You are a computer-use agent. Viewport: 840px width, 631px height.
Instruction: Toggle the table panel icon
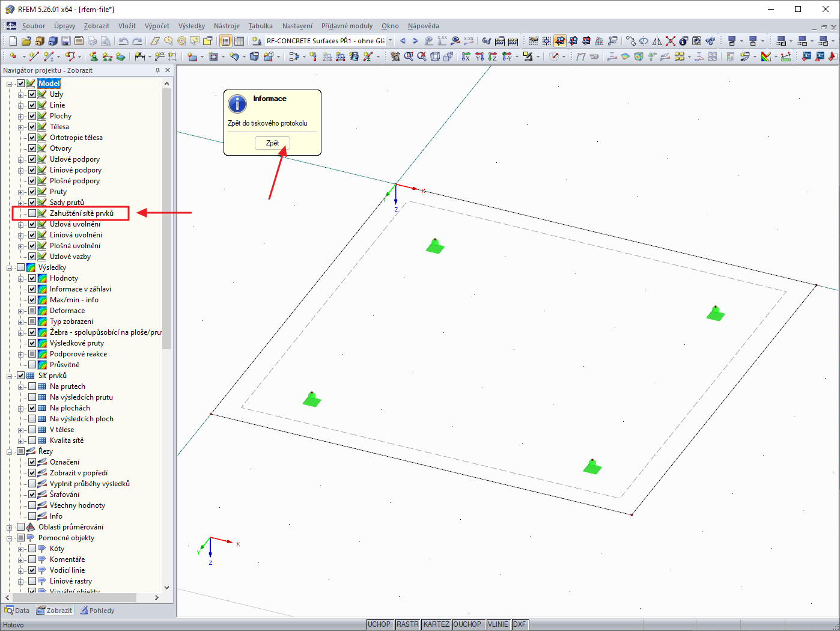[x=239, y=41]
